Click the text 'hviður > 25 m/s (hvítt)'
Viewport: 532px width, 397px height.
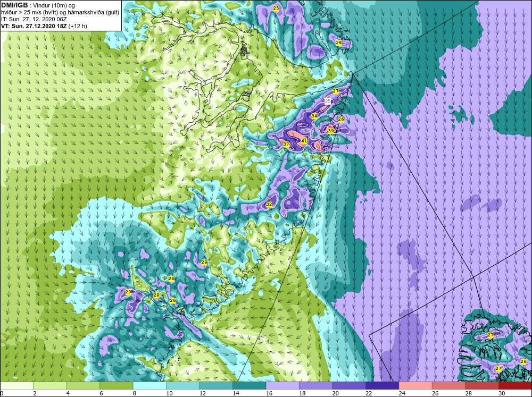[x=29, y=13]
